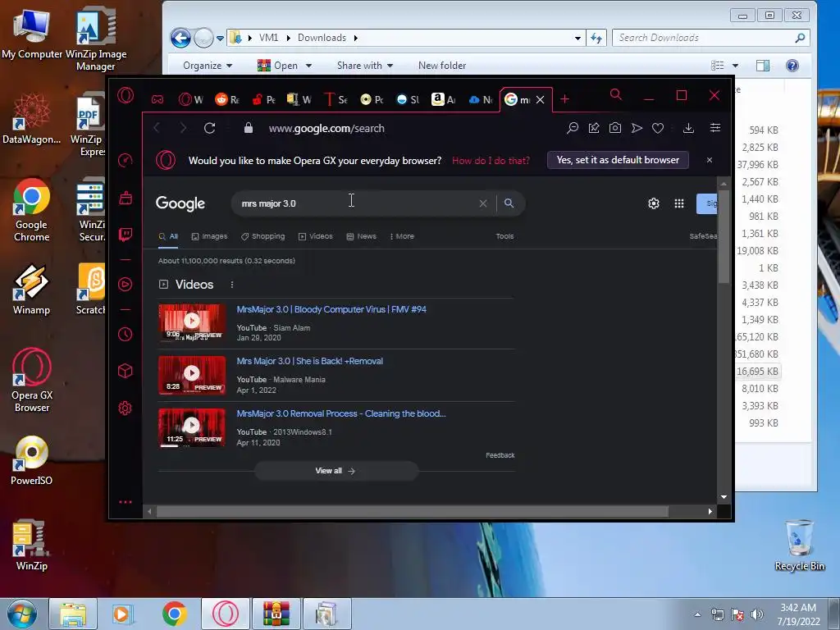
Task: Reload the Google search page
Action: point(209,128)
